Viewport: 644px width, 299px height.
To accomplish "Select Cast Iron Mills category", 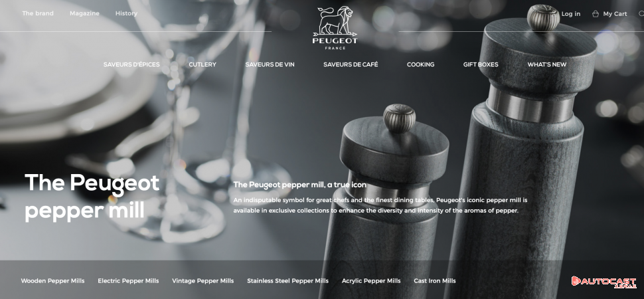I will pyautogui.click(x=435, y=281).
